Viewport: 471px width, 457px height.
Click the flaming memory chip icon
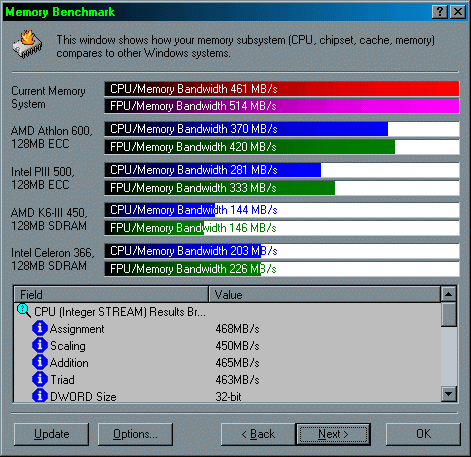point(27,45)
